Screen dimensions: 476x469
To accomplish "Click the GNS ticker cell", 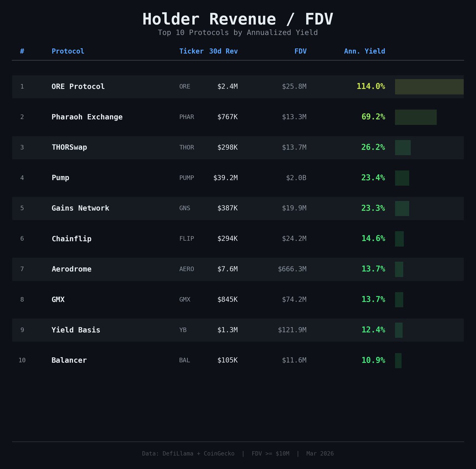I will tap(185, 208).
